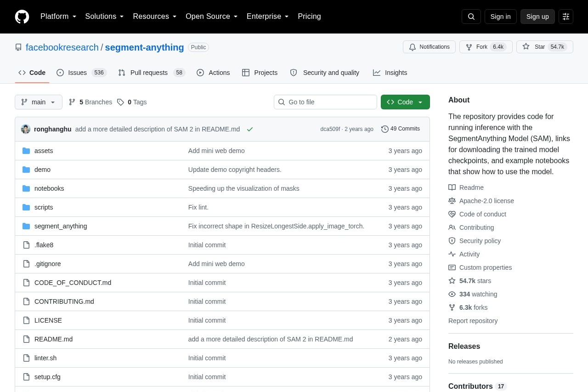Screen dimensions: 588x392
Task: Star the segment-anything repository
Action: (x=545, y=47)
